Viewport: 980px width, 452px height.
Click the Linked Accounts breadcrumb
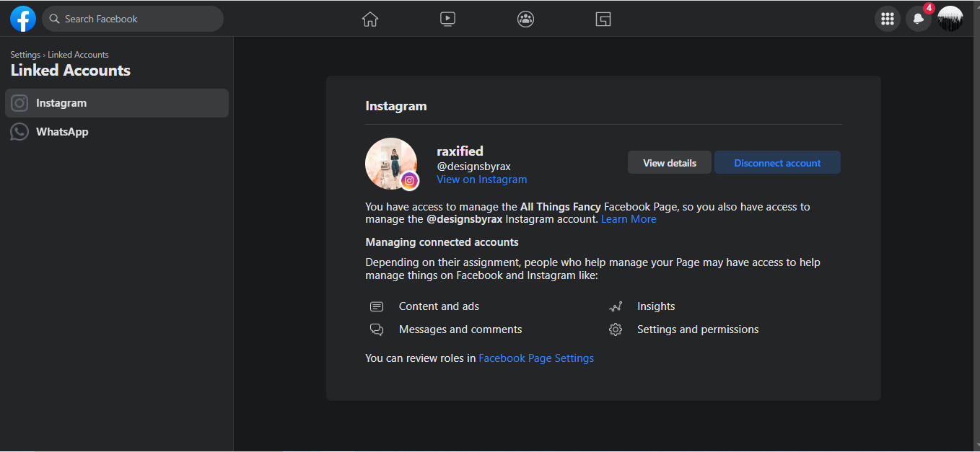(x=78, y=55)
